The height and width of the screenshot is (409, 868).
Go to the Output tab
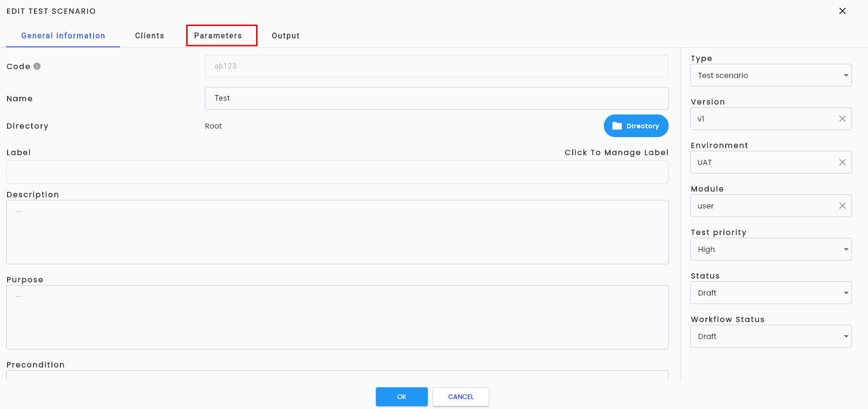285,35
